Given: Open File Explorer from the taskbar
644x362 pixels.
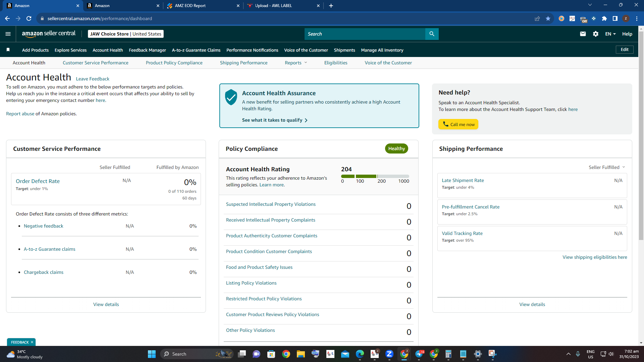Looking at the screenshot, I should click(x=301, y=354).
